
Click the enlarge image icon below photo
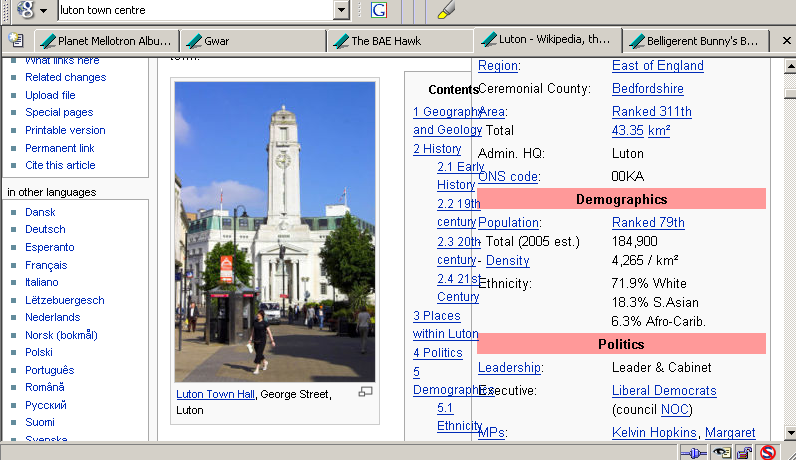tap(366, 391)
